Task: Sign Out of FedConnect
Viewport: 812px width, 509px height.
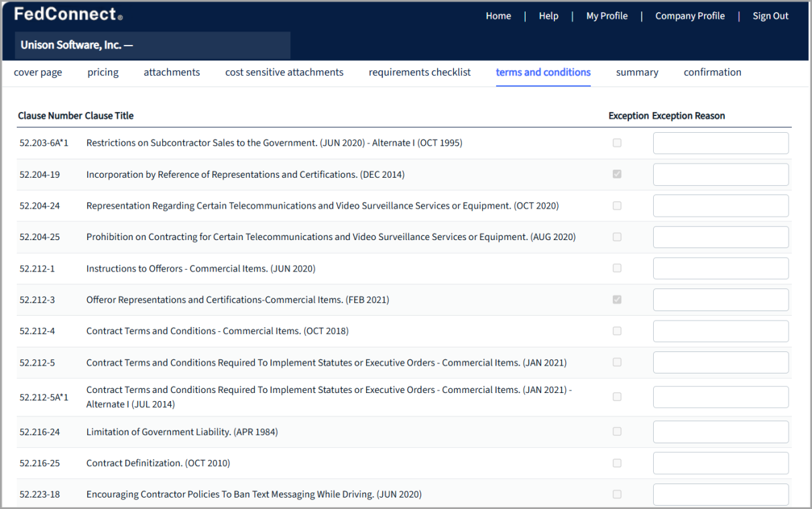Action: (x=770, y=16)
